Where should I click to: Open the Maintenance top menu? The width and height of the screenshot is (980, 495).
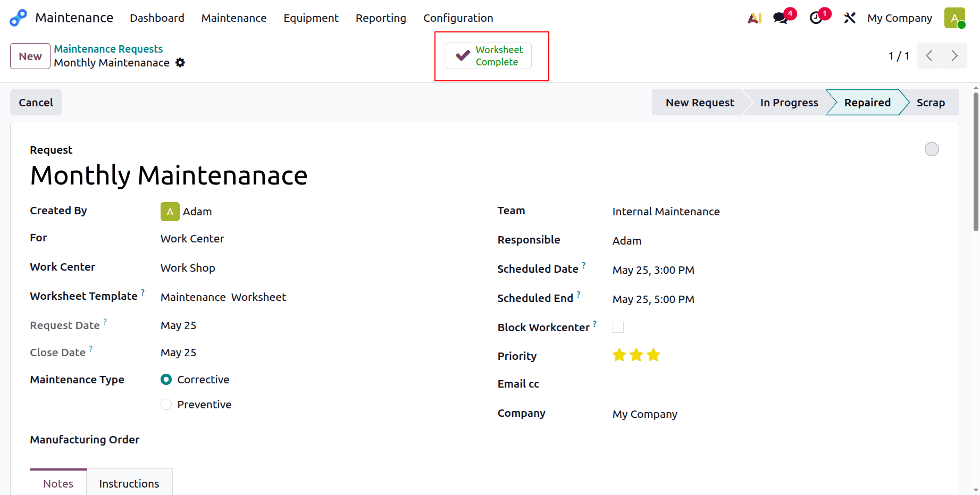click(x=234, y=18)
